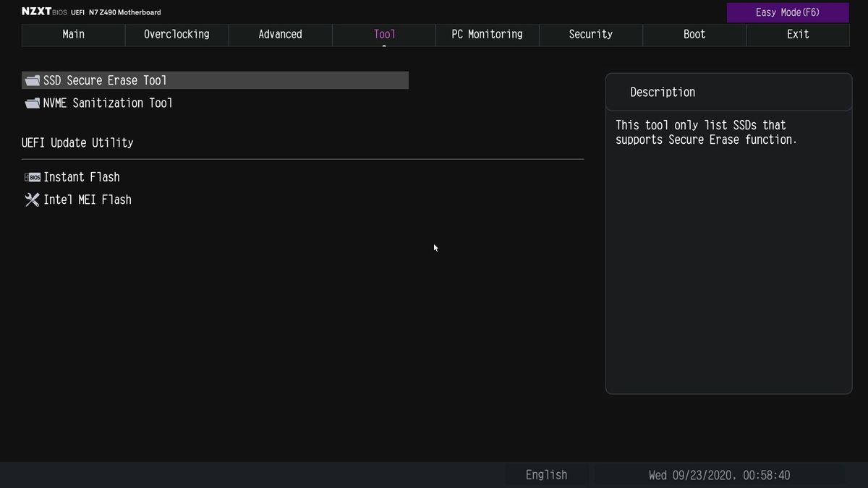Switch to Easy Mode (F6)
This screenshot has width=868, height=488.
[788, 12]
